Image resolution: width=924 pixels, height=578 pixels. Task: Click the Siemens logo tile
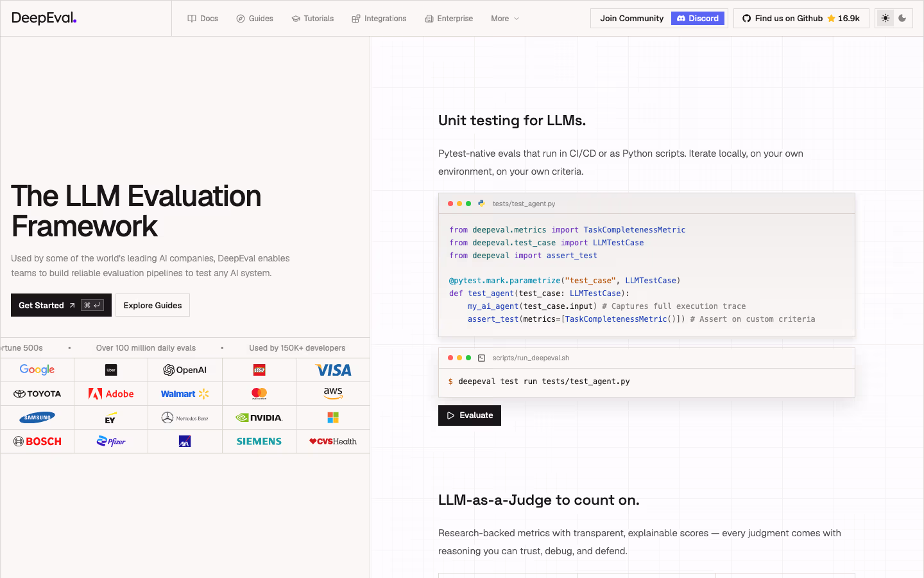click(259, 441)
